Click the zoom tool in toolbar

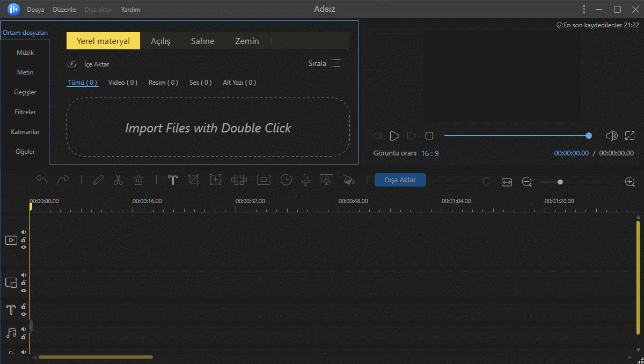(215, 180)
